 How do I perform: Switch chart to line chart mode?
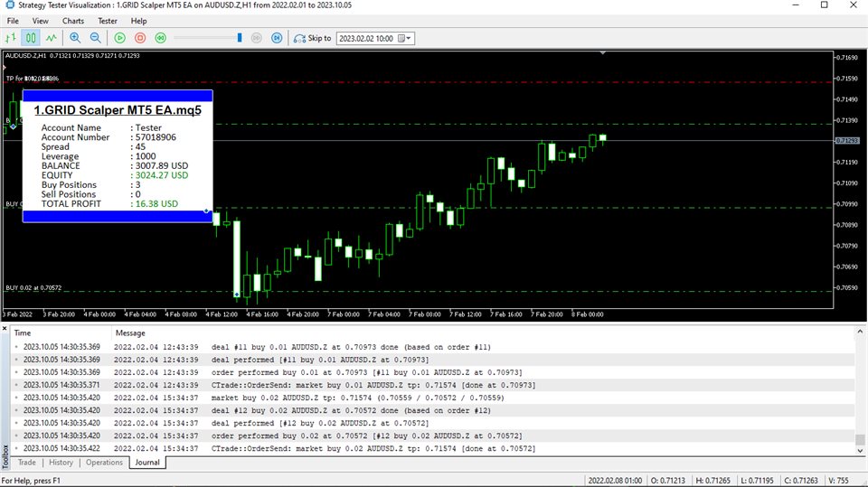[x=51, y=38]
